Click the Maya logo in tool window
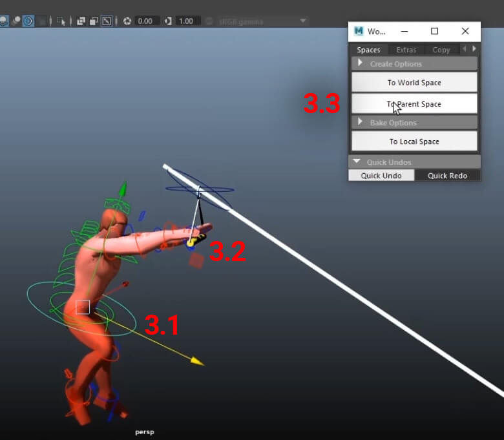This screenshot has height=440, width=504. click(x=359, y=31)
